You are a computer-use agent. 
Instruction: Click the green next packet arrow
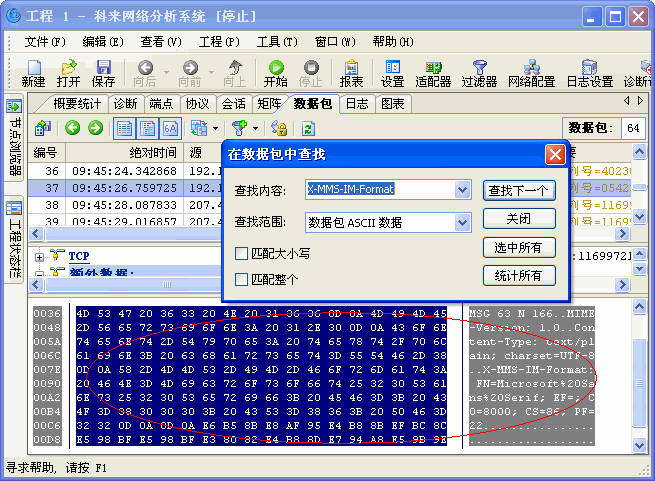96,128
